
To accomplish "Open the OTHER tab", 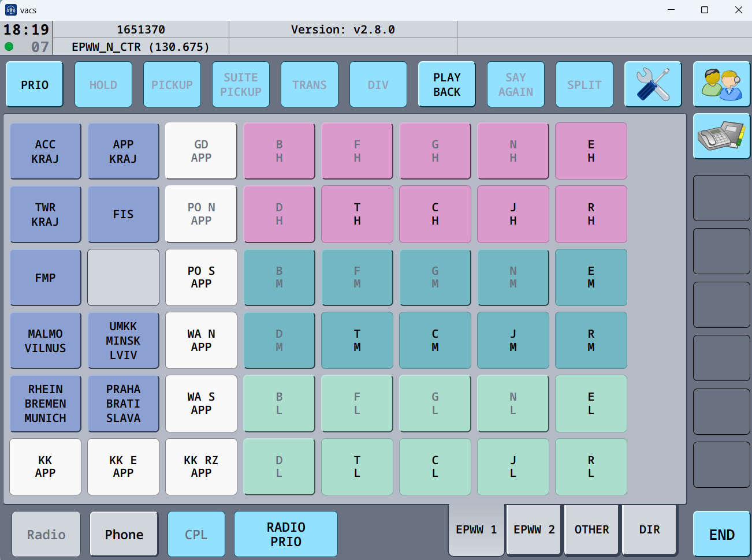I will 592,529.
